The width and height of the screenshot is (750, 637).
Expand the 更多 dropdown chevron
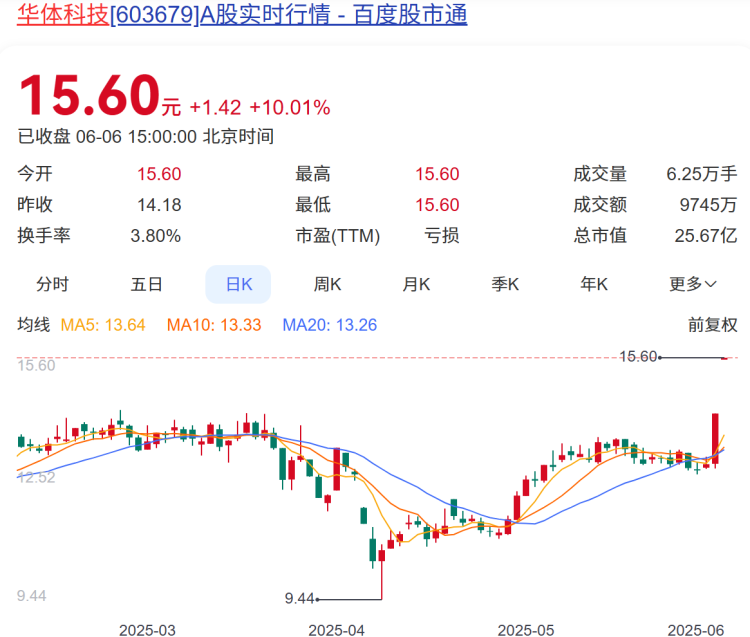[711, 284]
